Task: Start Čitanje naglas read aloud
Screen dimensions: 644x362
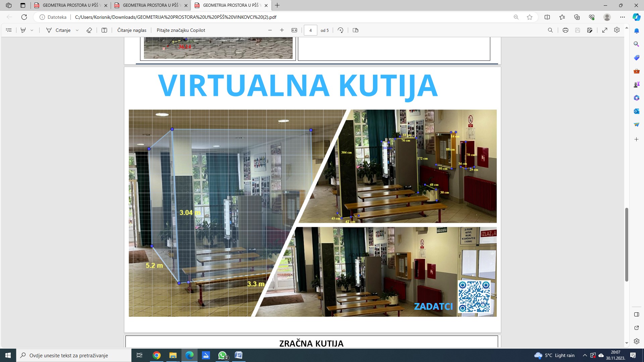Action: click(132, 30)
